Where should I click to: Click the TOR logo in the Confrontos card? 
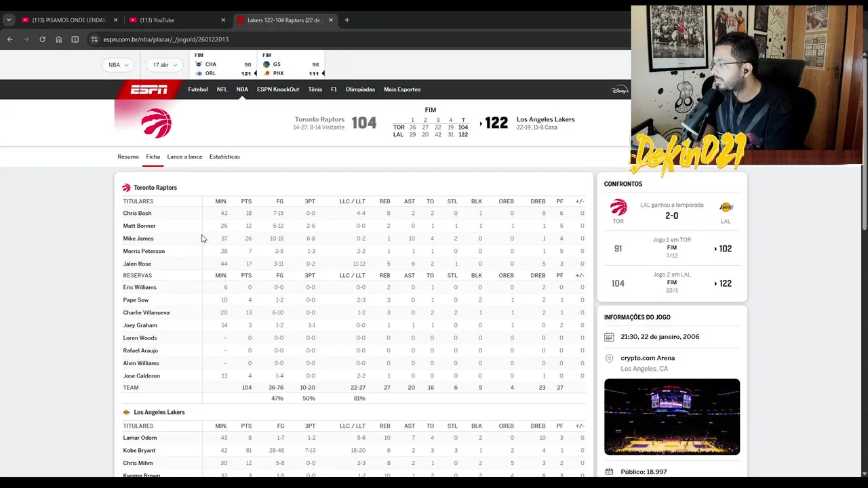click(x=618, y=207)
